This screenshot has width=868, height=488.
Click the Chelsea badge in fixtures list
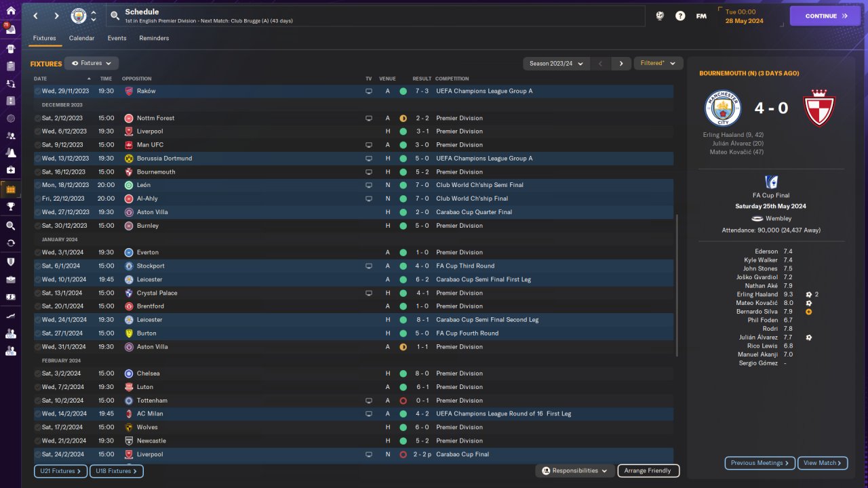129,373
